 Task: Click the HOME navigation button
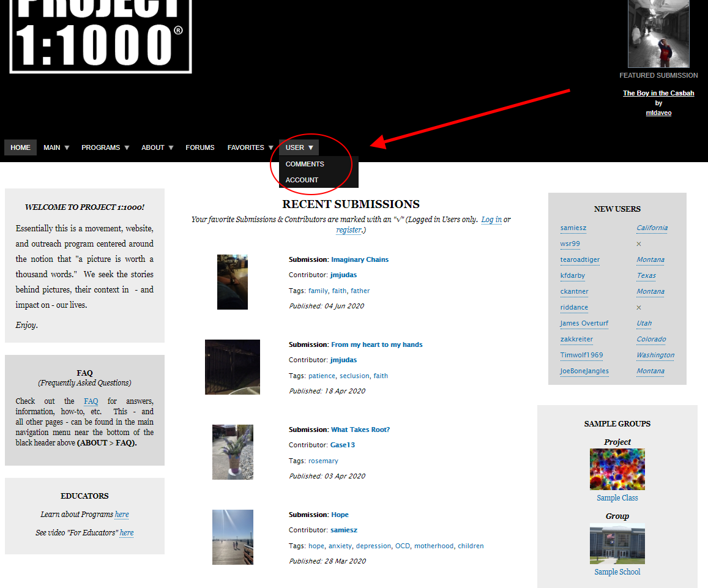tap(20, 147)
